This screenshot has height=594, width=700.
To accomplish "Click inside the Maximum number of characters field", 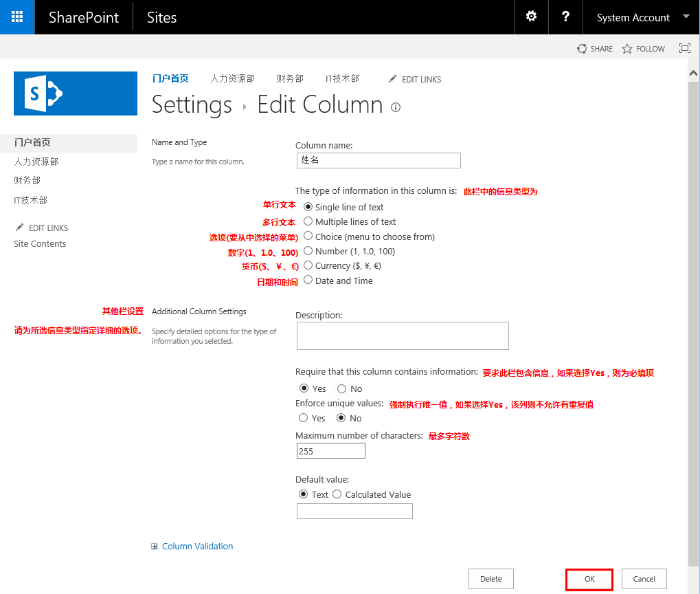I will [330, 450].
